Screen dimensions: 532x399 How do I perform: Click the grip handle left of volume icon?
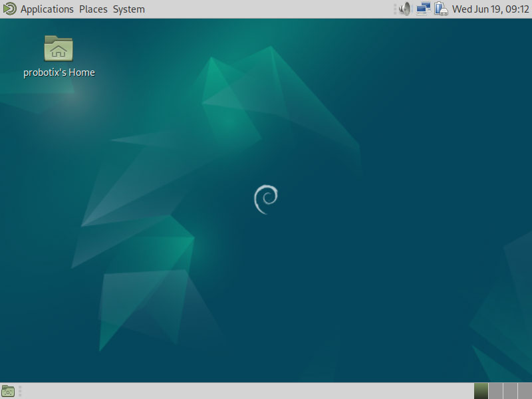click(x=395, y=9)
